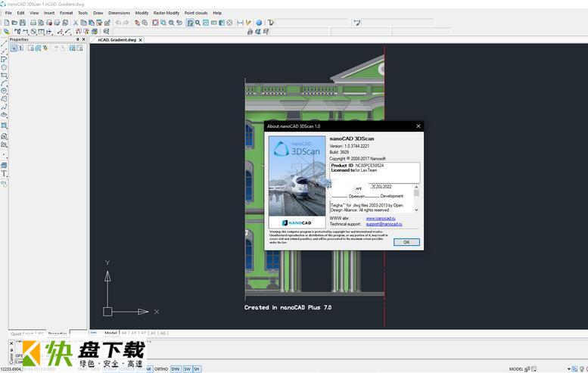Select the Spline curve tool
Screen dimensions: 588x373
pyautogui.click(x=4, y=107)
